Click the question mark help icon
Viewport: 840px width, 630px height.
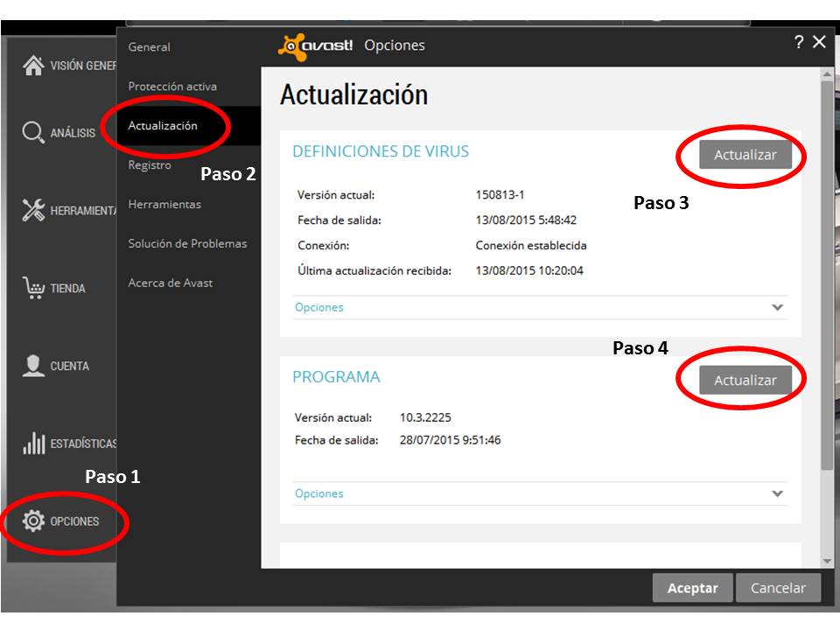point(798,43)
